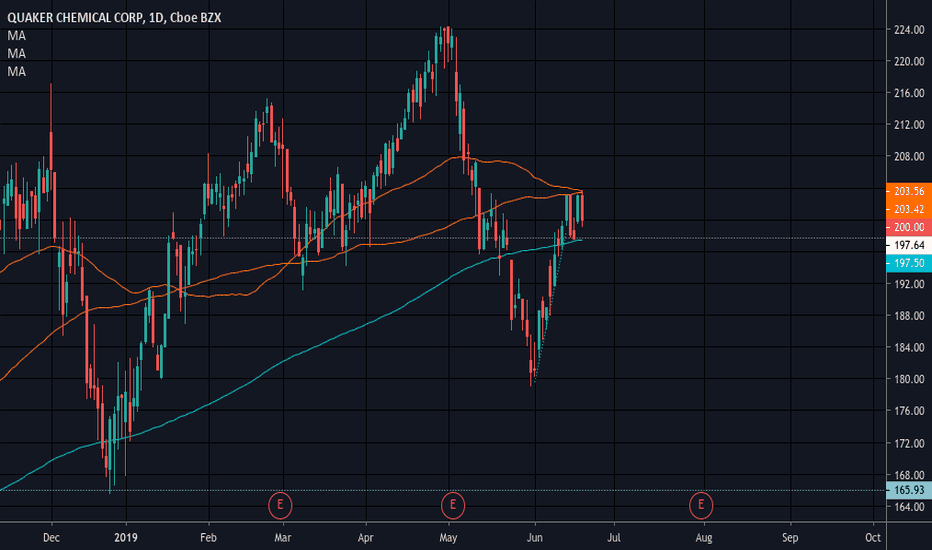The height and width of the screenshot is (550, 932).
Task: Click the Dec date axis label
Action: point(52,538)
